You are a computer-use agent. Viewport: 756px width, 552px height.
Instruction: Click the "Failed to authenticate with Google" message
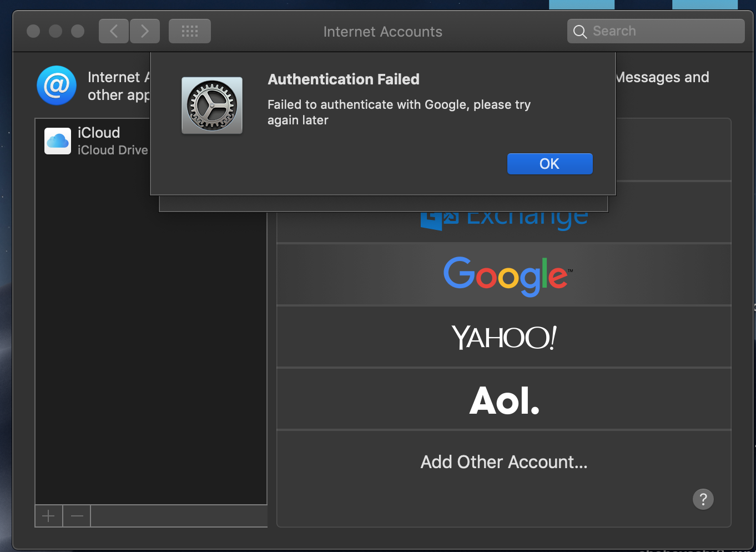point(399,112)
